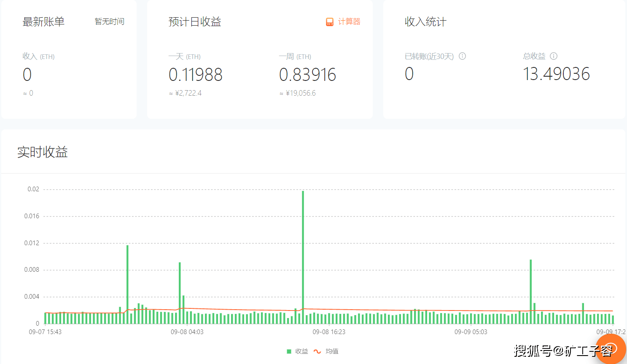Open the orange 计算器 calculator icon
Image resolution: width=627 pixels, height=364 pixels.
pos(330,22)
